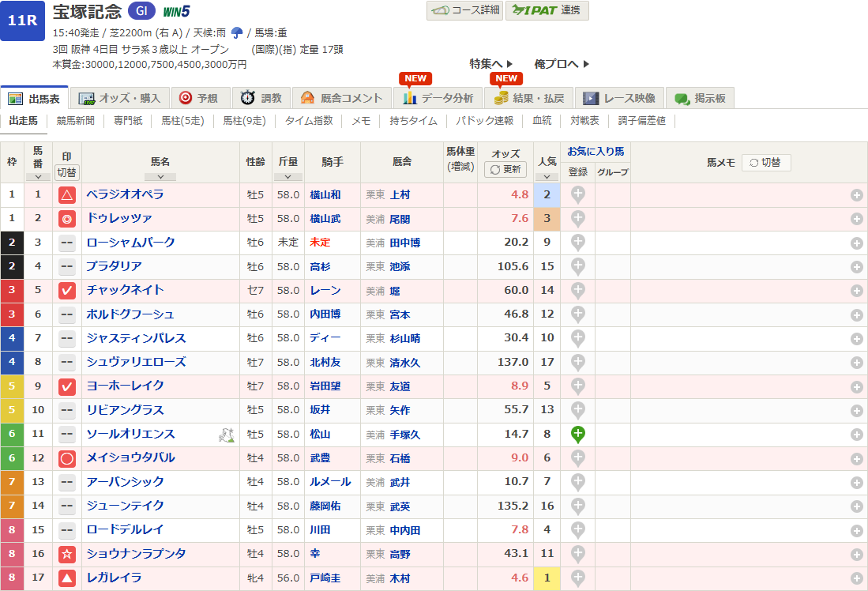Open the 人気 column sort dropdown
The width and height of the screenshot is (868, 591).
coord(546,177)
